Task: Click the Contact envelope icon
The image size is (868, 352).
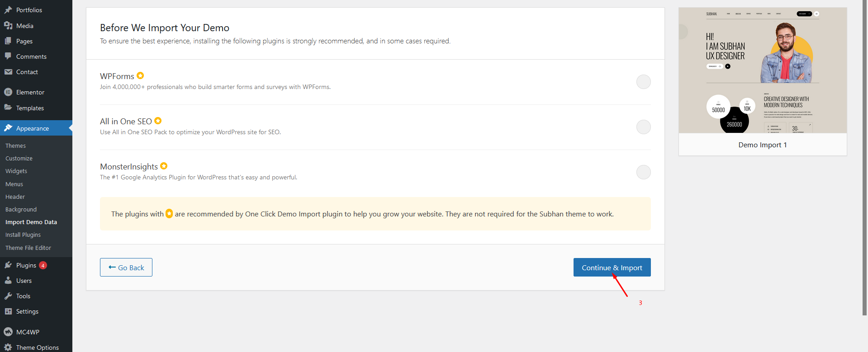Action: click(x=8, y=72)
